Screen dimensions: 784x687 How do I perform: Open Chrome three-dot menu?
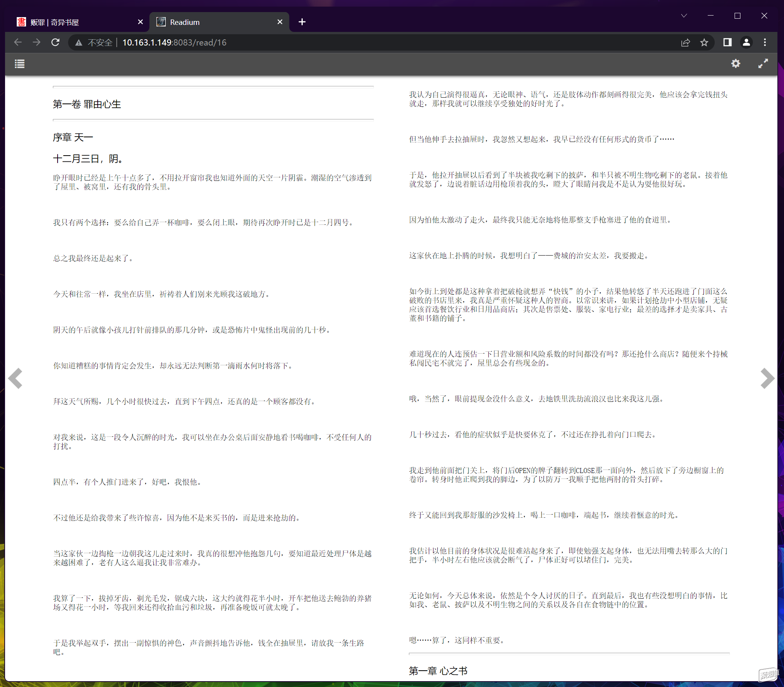click(765, 42)
